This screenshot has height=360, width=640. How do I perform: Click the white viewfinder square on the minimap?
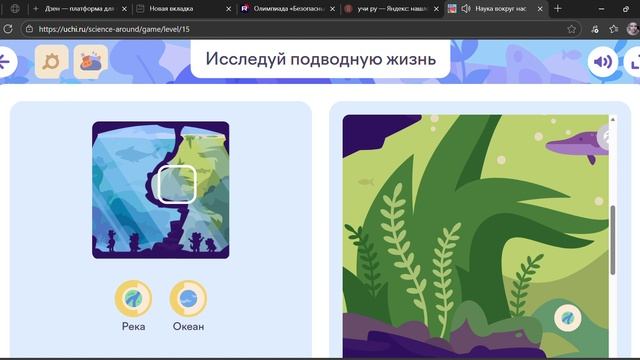[x=177, y=184]
